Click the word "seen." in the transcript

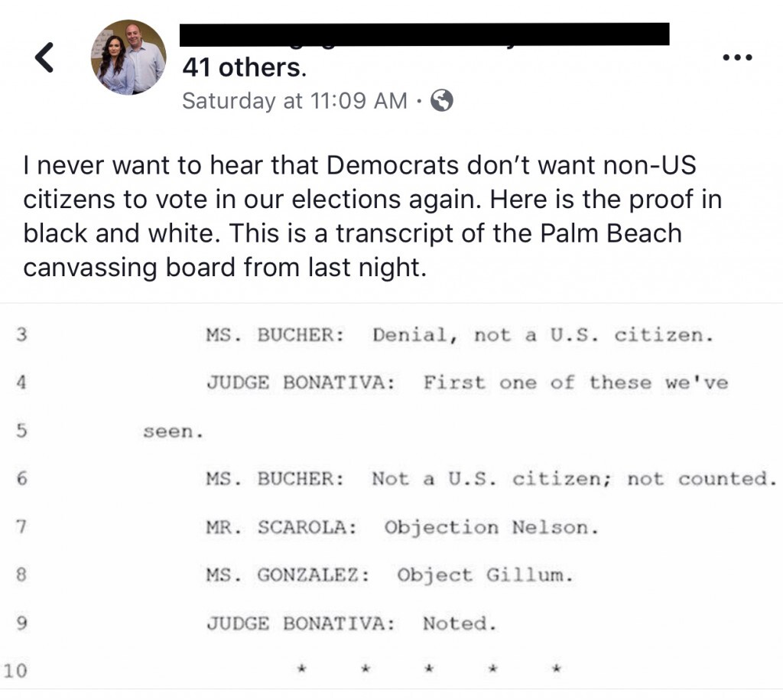pos(174,431)
